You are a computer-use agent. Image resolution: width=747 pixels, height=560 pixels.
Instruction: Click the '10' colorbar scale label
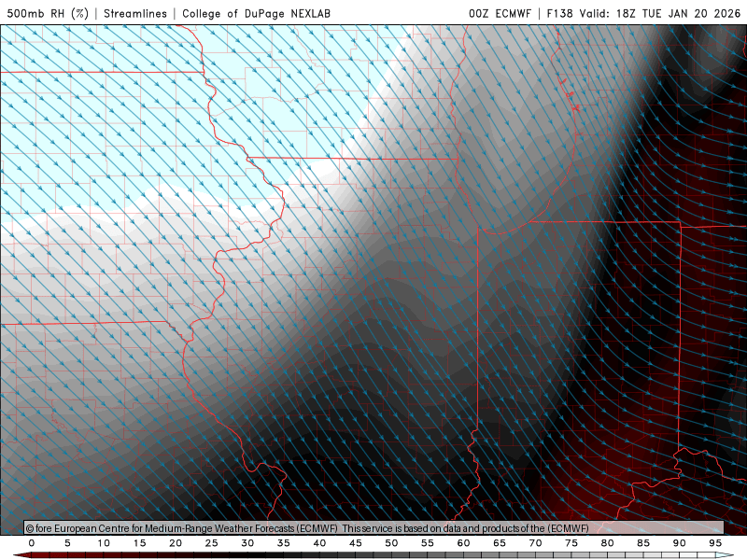pos(104,543)
